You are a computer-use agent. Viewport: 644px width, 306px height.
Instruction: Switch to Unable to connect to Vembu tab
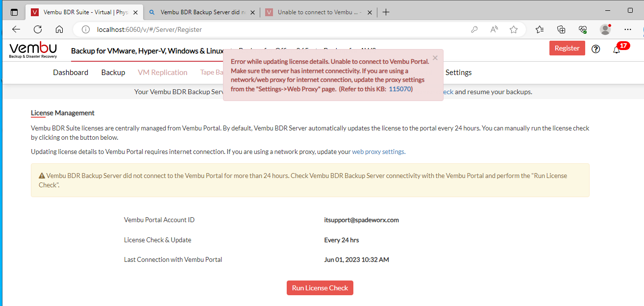point(319,12)
